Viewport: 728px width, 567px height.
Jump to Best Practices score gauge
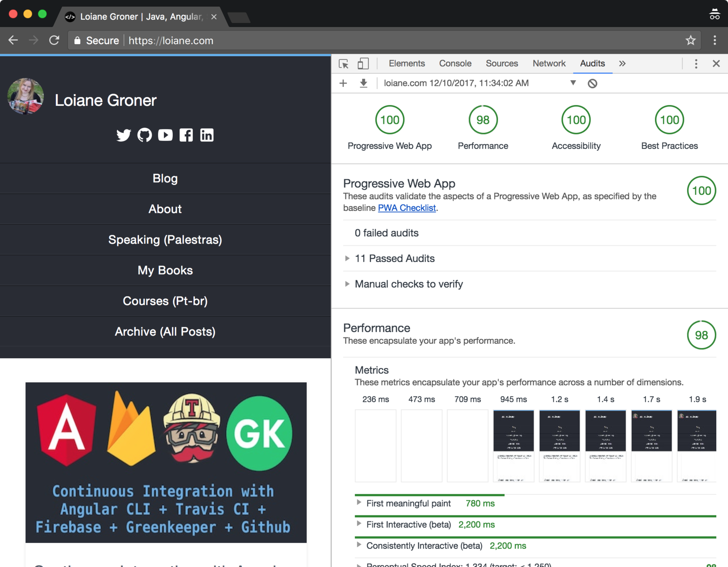tap(669, 120)
